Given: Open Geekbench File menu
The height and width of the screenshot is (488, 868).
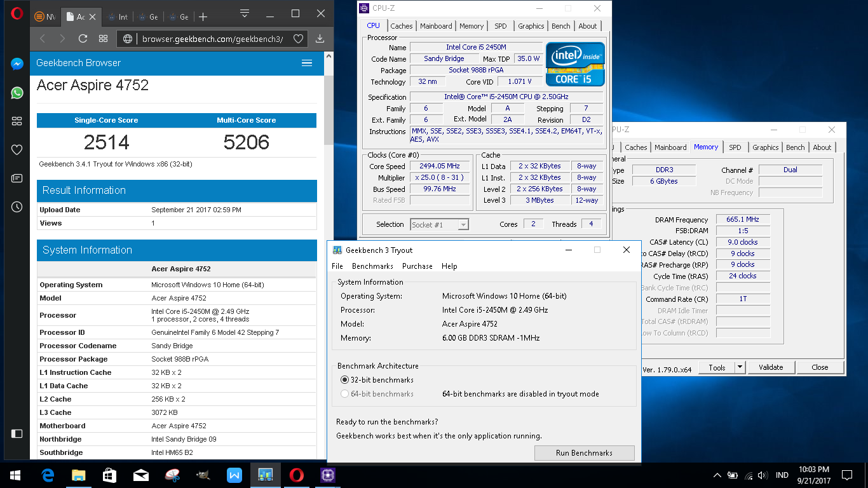Looking at the screenshot, I should coord(337,266).
